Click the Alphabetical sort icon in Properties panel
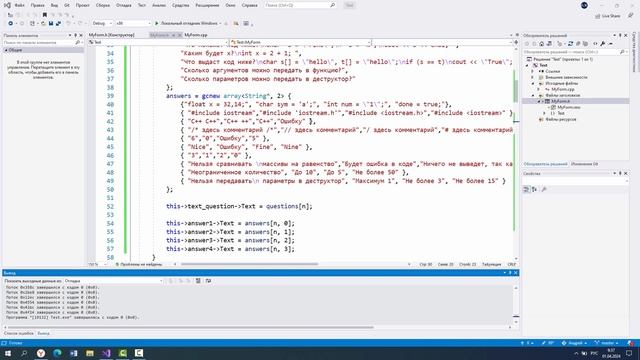Image resolution: width=640 pixels, height=360 pixels. click(534, 189)
